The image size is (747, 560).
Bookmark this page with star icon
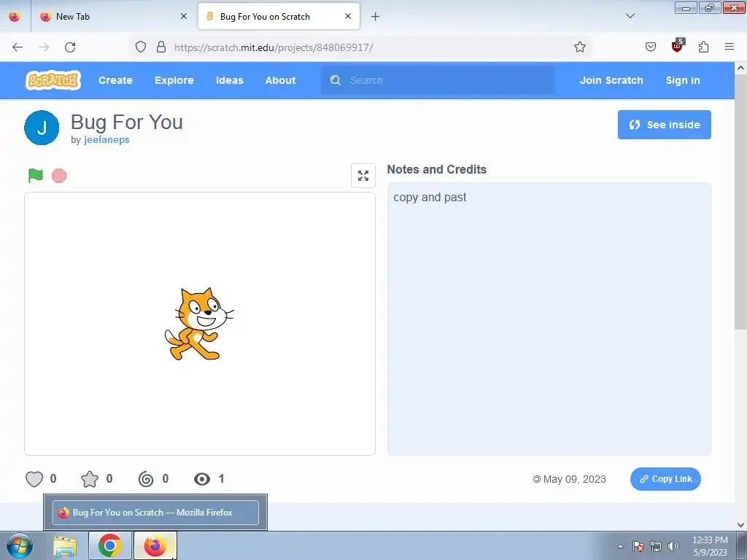click(x=579, y=47)
